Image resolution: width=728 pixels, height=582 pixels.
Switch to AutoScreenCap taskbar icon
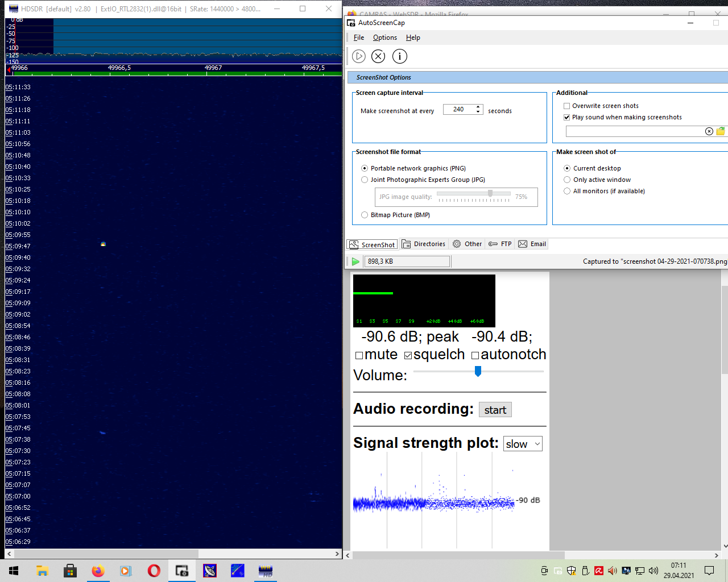(x=182, y=571)
